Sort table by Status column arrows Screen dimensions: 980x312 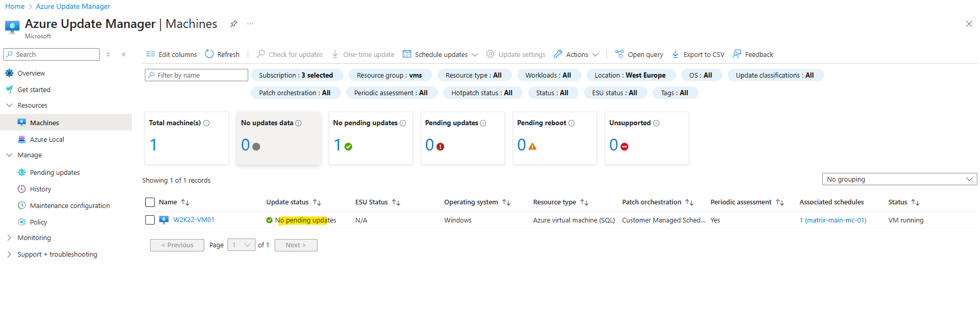(915, 202)
